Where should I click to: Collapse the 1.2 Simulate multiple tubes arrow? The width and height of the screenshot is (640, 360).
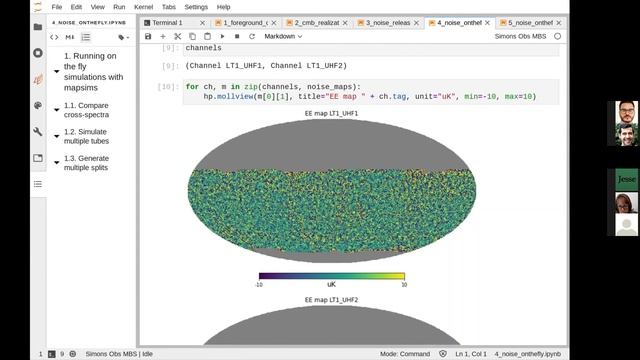[57, 136]
